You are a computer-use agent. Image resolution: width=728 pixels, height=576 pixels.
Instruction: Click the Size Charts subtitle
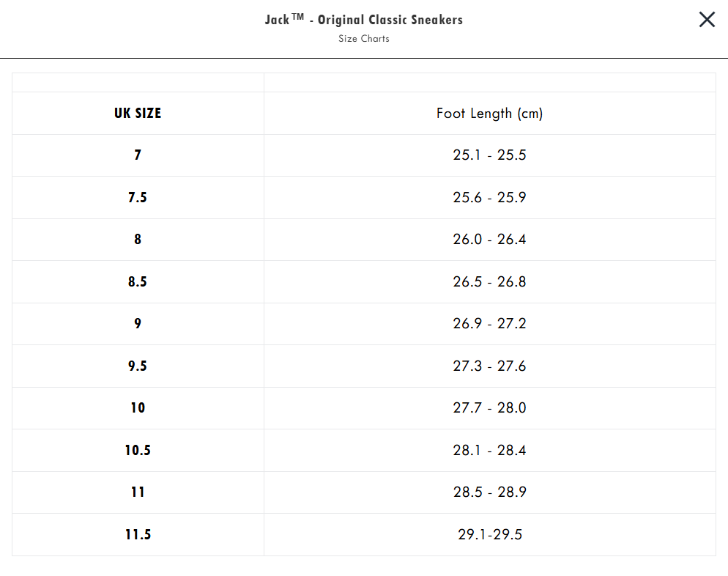click(364, 39)
